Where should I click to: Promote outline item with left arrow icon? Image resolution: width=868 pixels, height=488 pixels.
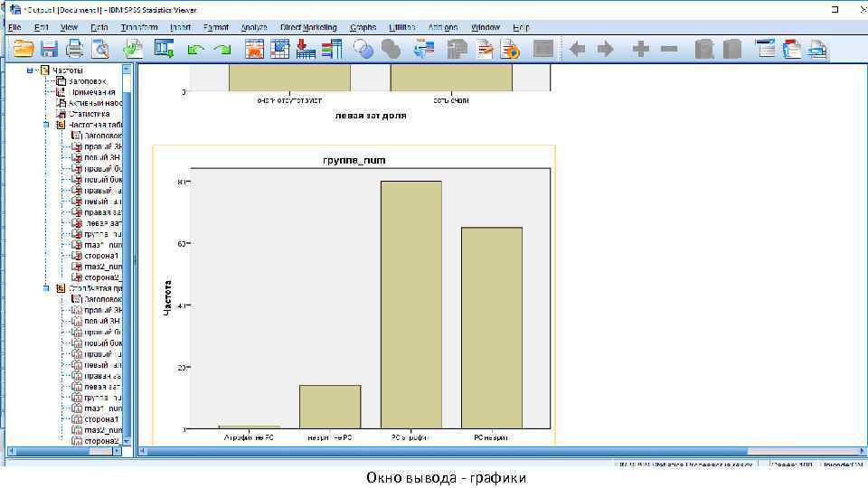578,49
